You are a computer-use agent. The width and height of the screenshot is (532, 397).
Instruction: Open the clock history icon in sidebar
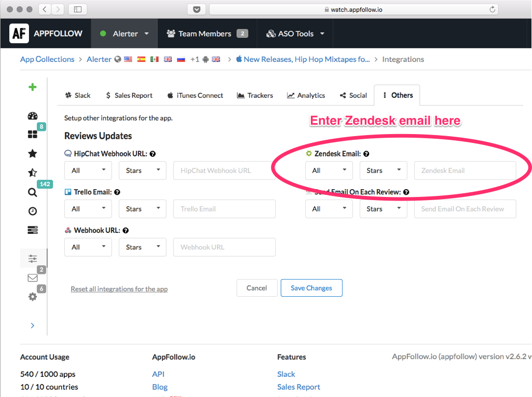click(x=33, y=211)
